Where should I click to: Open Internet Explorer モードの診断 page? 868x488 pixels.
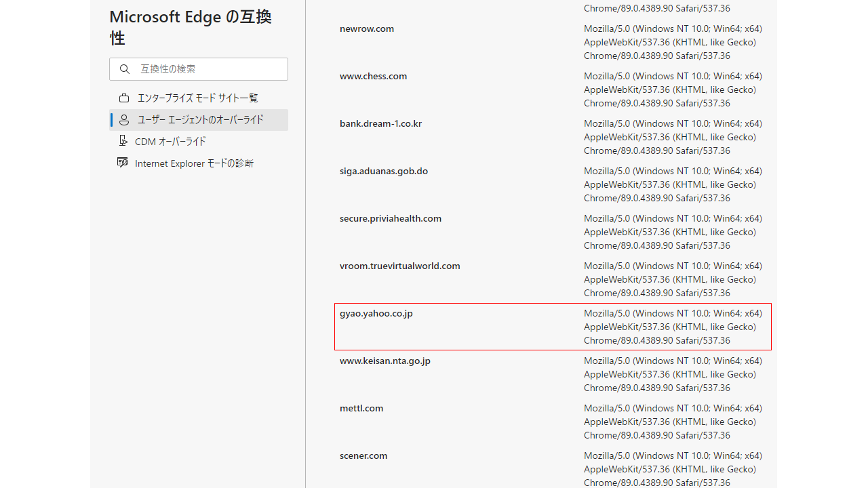[x=199, y=163]
